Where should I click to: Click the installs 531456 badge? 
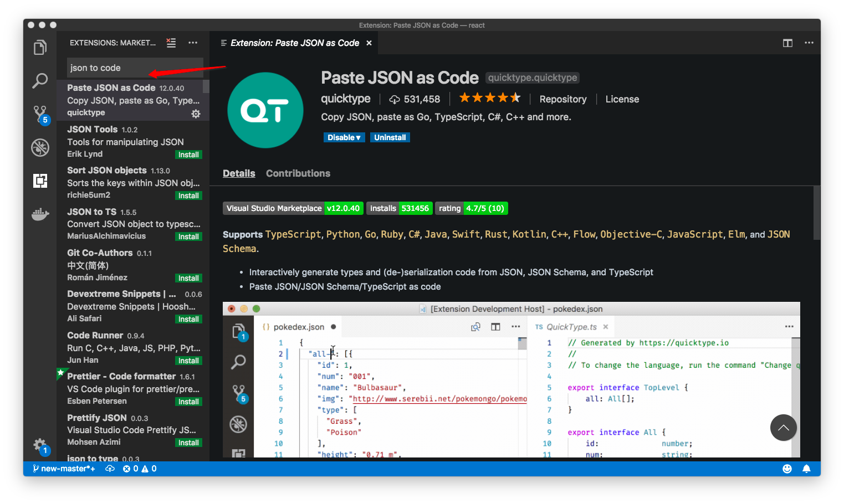[400, 208]
